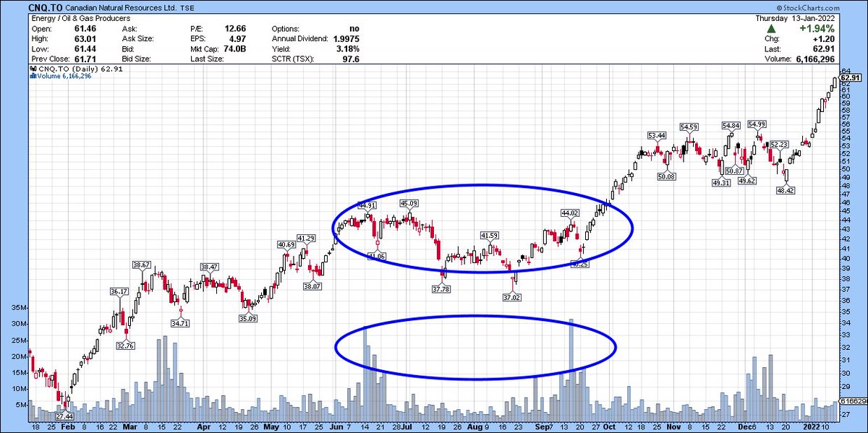Click the 44.02 price label
Viewport: 868px width, 433px height.
(x=571, y=213)
